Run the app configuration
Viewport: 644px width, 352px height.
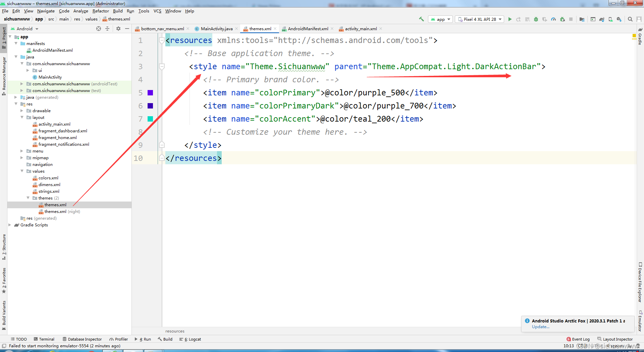click(510, 19)
